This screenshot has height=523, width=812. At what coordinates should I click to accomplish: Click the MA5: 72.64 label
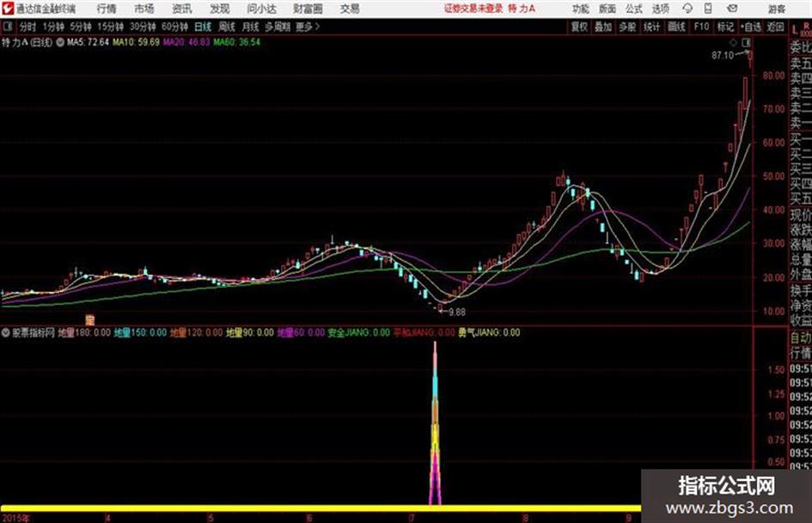[x=88, y=42]
